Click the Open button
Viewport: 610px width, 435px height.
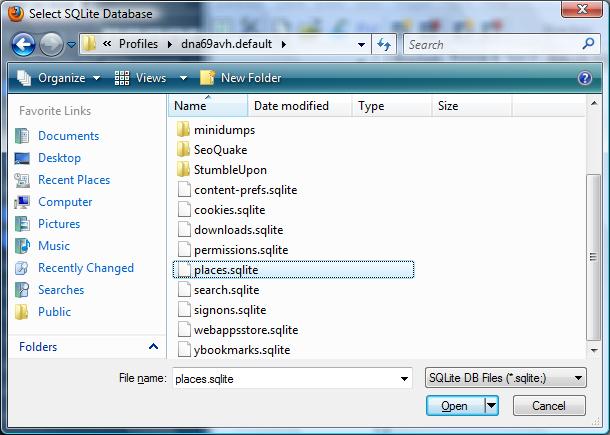click(x=455, y=406)
